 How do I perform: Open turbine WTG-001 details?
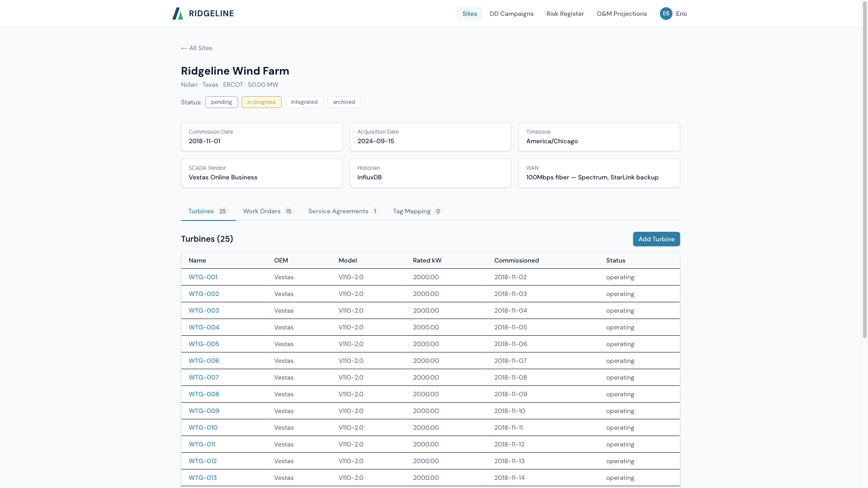coord(203,277)
